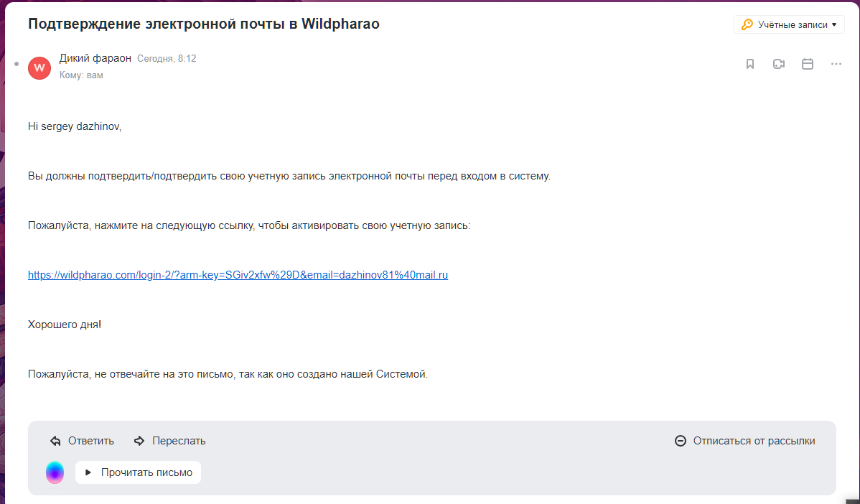860x504 pixels.
Task: Toggle the unread dot beside the sender
Action: point(17,64)
